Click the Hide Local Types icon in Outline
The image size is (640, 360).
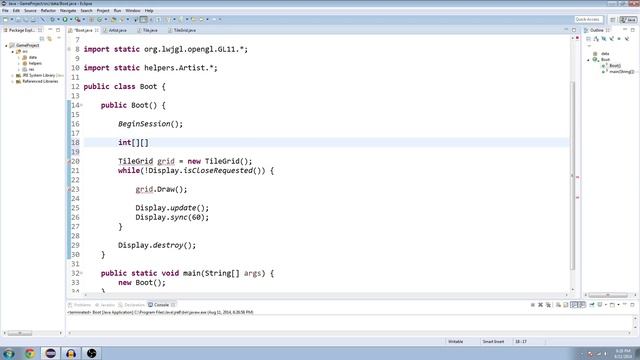[x=627, y=39]
